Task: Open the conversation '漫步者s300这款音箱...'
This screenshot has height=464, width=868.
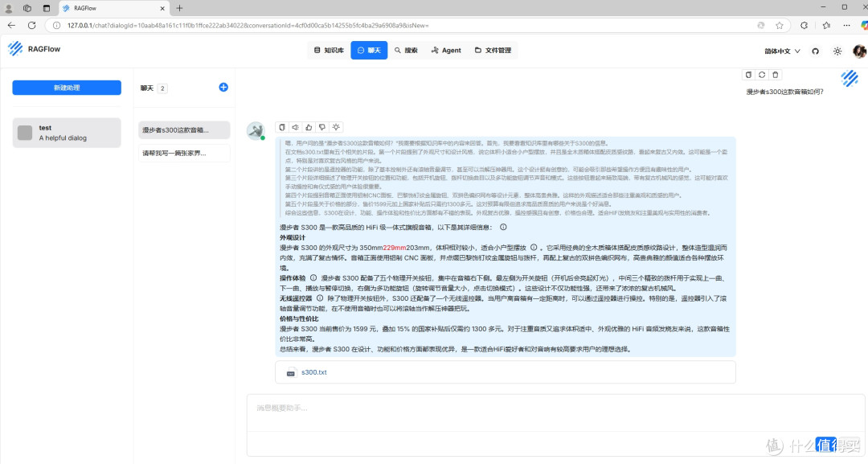Action: pos(184,130)
